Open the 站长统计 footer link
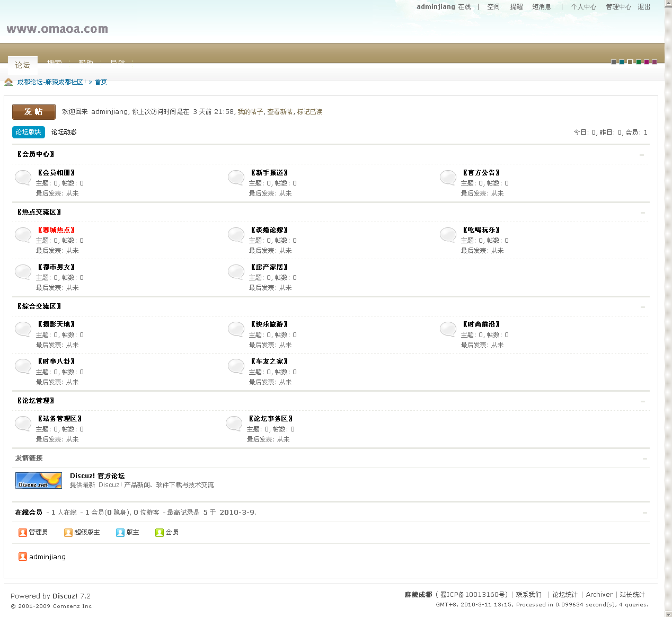Screen dimensions: 672x617 pyautogui.click(x=632, y=595)
